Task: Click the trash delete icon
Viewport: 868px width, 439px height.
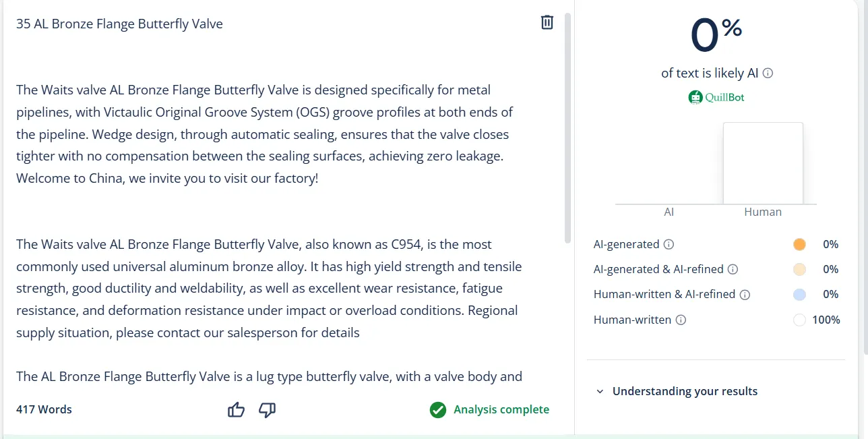Action: tap(547, 22)
